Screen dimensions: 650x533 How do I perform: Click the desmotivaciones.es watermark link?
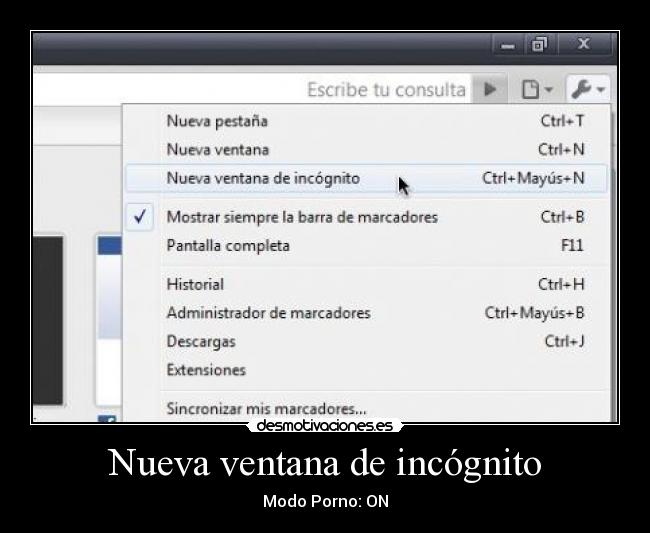[325, 426]
